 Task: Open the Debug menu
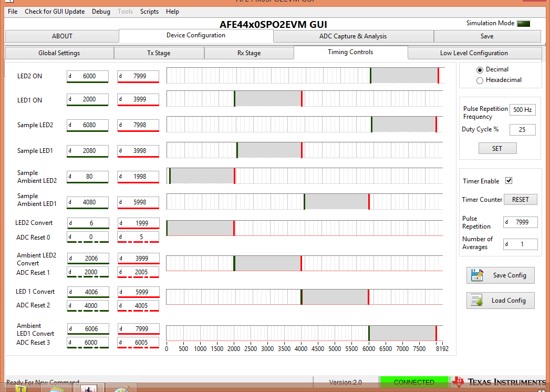click(101, 12)
